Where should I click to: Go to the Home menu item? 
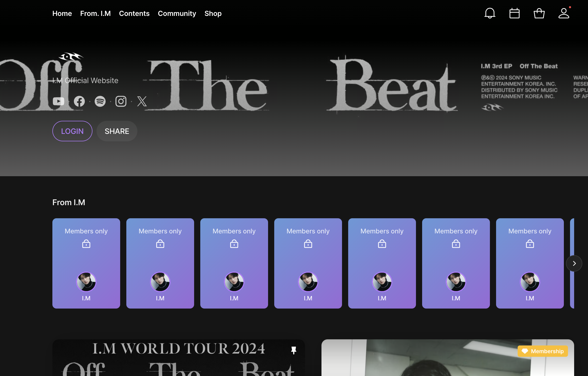point(62,13)
